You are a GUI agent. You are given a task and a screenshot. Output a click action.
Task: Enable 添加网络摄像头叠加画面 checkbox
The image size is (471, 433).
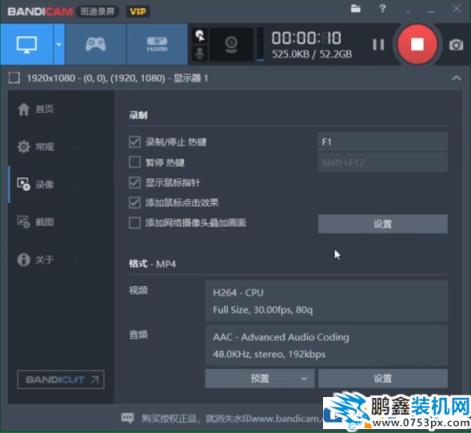(x=135, y=223)
